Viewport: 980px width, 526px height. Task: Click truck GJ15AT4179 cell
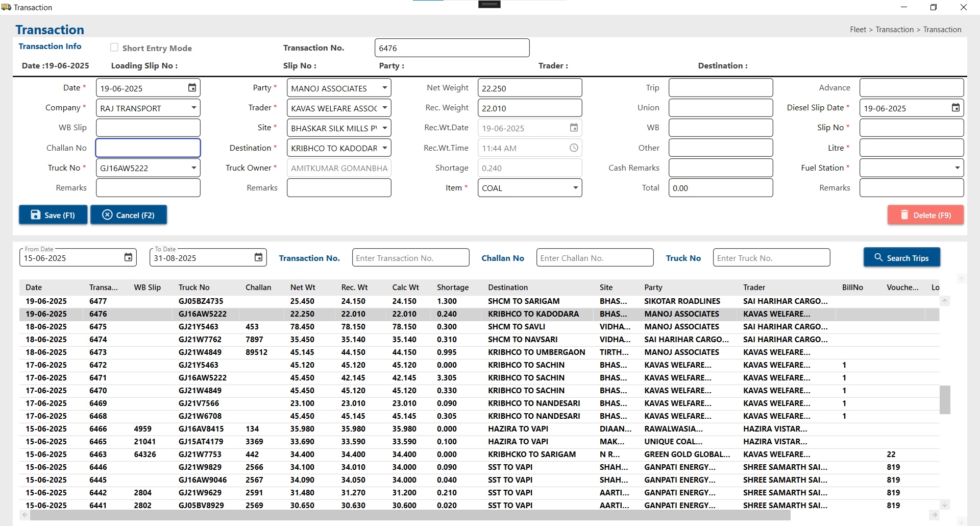201,442
